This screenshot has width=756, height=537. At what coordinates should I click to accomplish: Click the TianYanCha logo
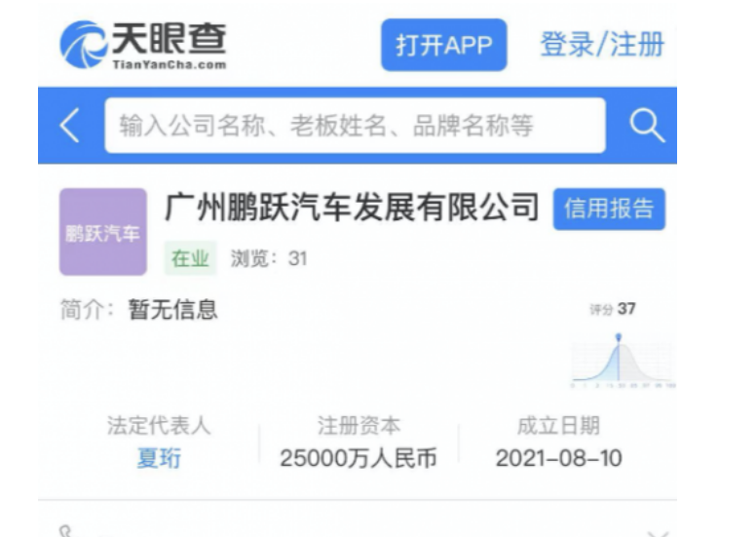point(143,45)
